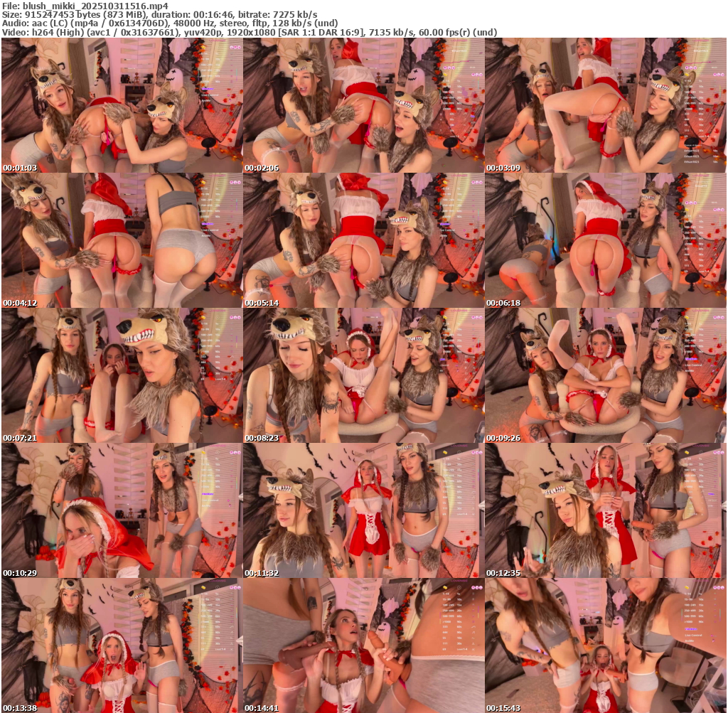Choose the frame at 00:10:29
This screenshot has height=713, width=728.
(x=122, y=510)
